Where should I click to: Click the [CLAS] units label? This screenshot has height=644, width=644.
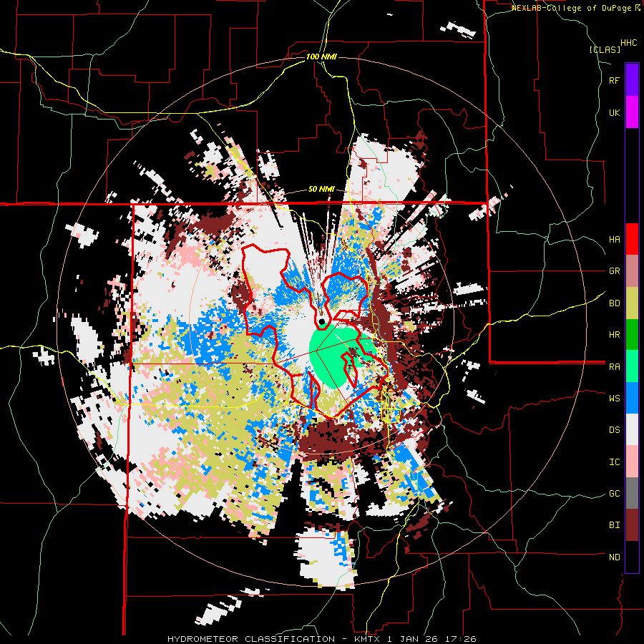coord(605,49)
